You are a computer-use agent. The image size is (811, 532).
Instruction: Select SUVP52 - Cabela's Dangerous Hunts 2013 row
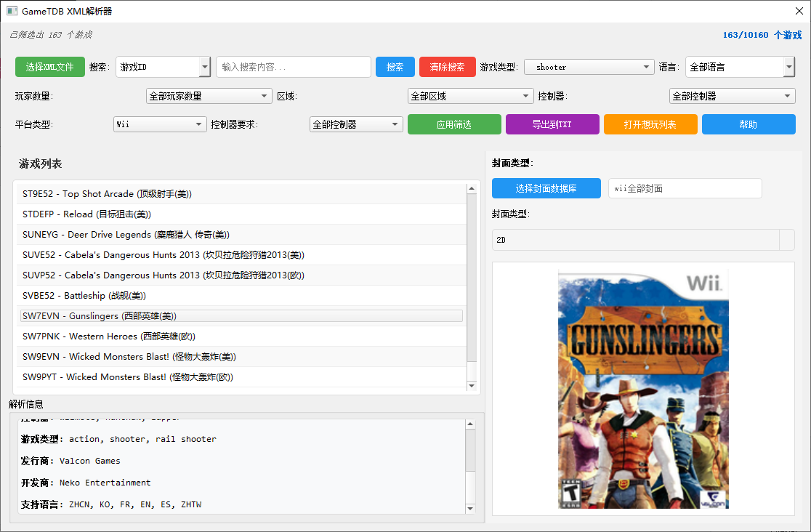(241, 275)
